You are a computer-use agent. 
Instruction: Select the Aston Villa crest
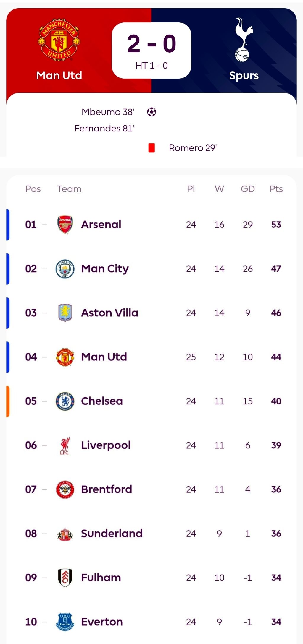65,313
